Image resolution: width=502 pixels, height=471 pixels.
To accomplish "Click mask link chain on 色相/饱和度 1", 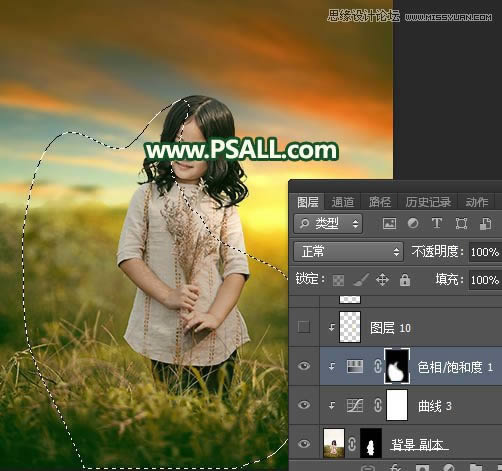I will point(378,366).
